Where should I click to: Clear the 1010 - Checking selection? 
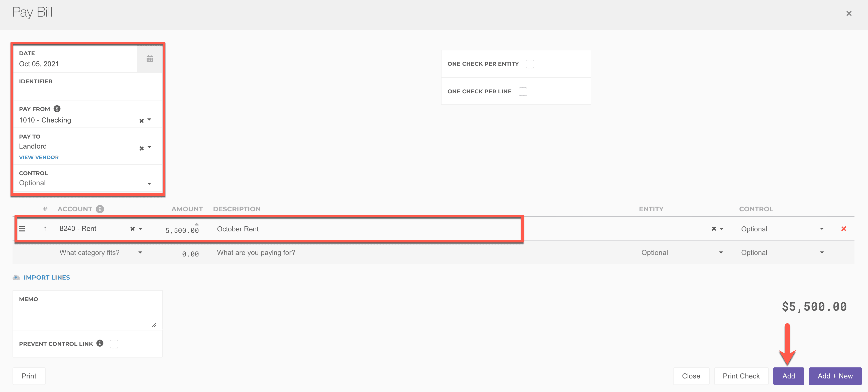coord(142,121)
